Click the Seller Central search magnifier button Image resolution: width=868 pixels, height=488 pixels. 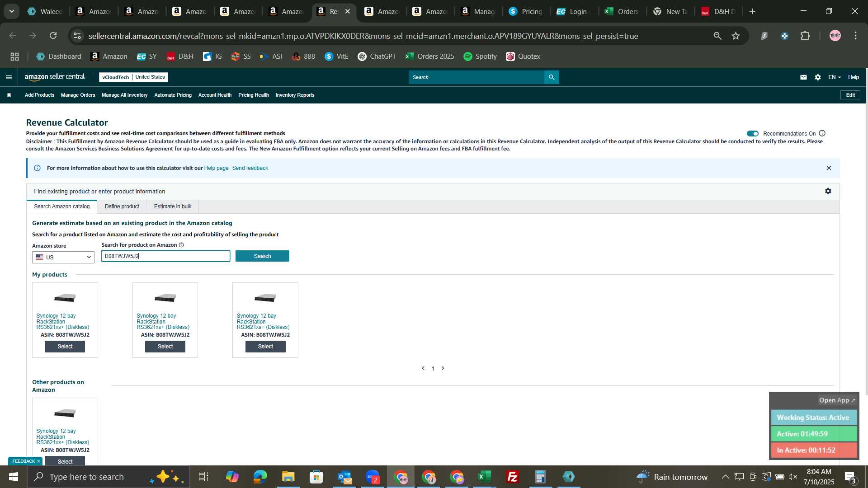coord(552,77)
